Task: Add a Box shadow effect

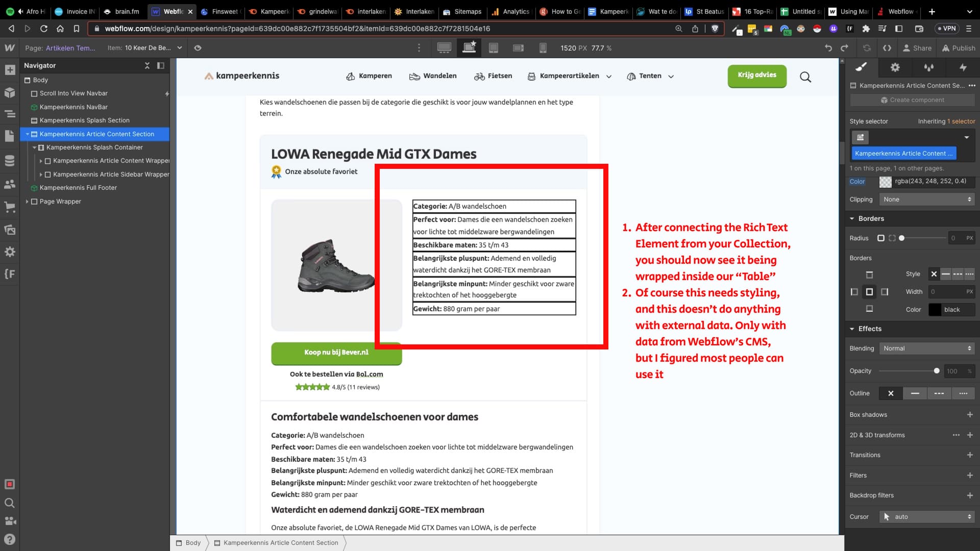Action: click(x=970, y=415)
